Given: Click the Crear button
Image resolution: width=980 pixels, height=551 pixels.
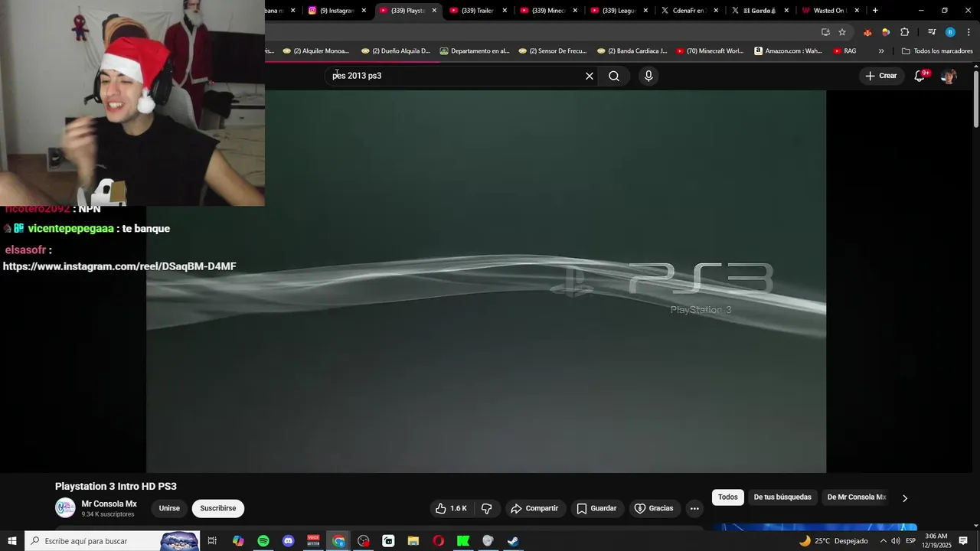Looking at the screenshot, I should tap(881, 76).
